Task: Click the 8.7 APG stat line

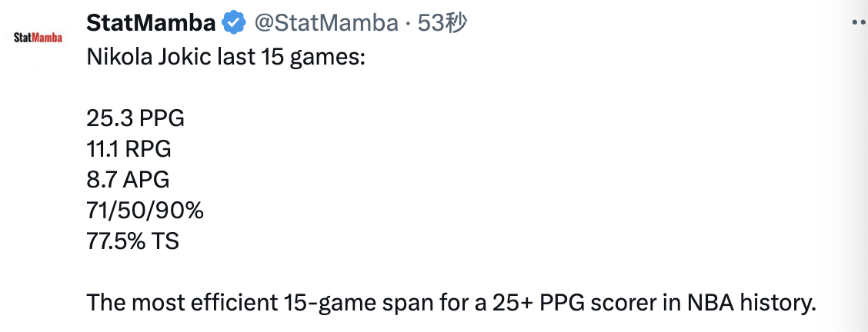Action: point(128,180)
